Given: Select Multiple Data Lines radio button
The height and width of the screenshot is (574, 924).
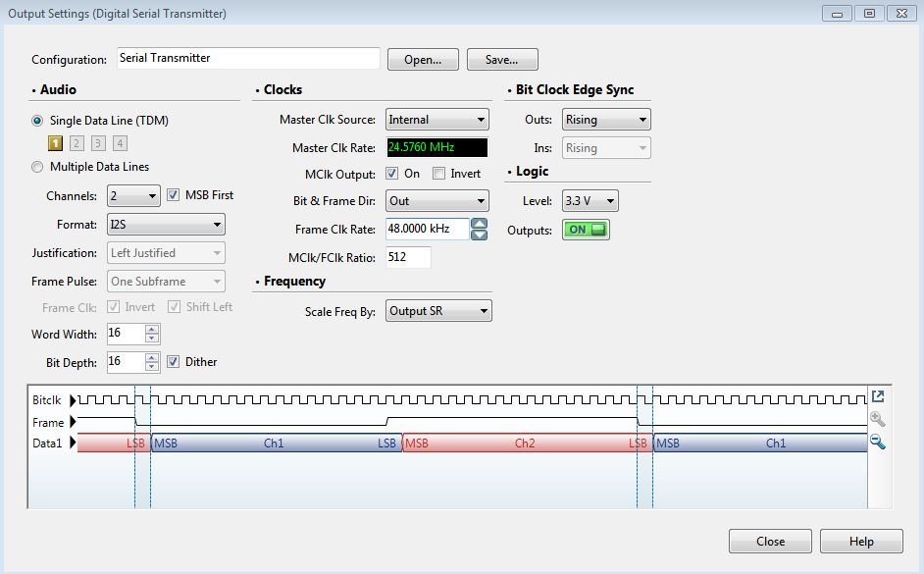Looking at the screenshot, I should coord(37,167).
